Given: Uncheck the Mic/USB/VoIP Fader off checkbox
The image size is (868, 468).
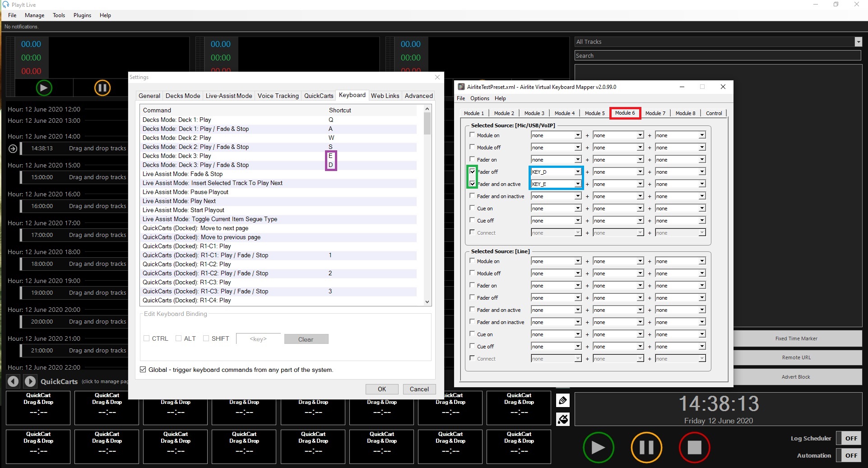Looking at the screenshot, I should (472, 171).
